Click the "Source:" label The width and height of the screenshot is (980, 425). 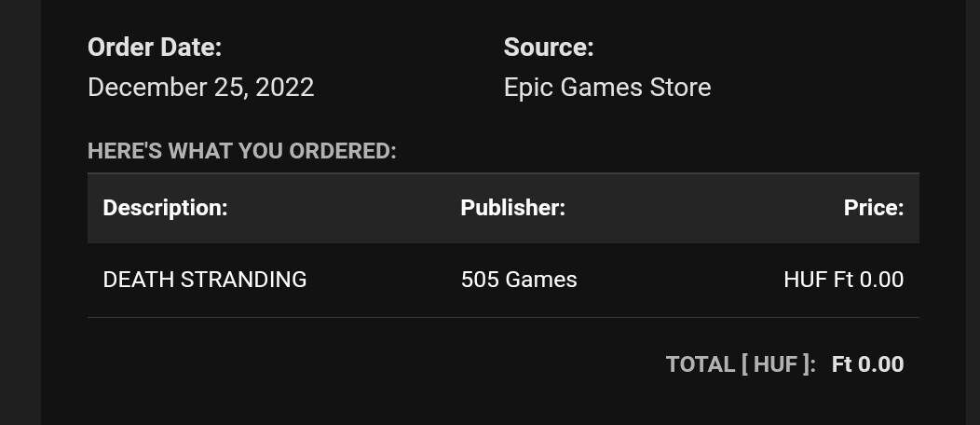(x=548, y=48)
